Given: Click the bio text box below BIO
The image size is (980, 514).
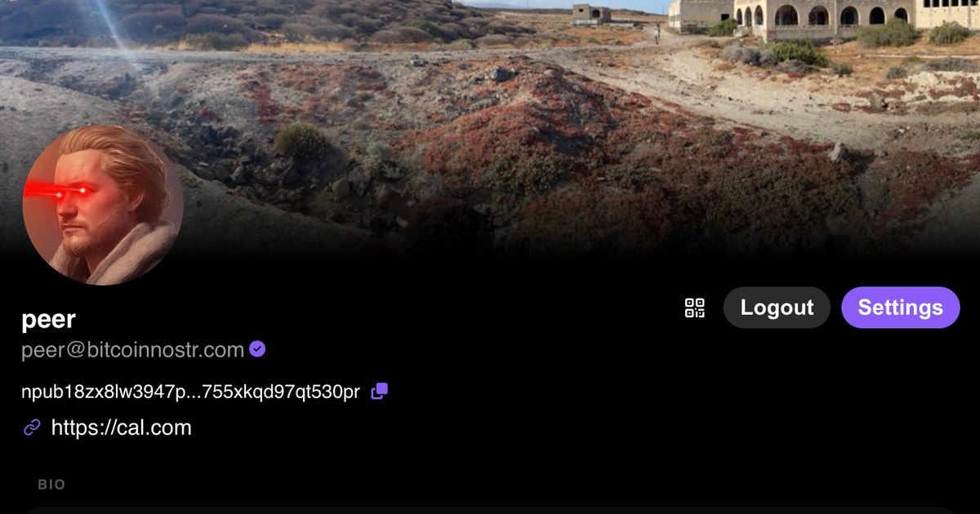Looking at the screenshot, I should 490,511.
